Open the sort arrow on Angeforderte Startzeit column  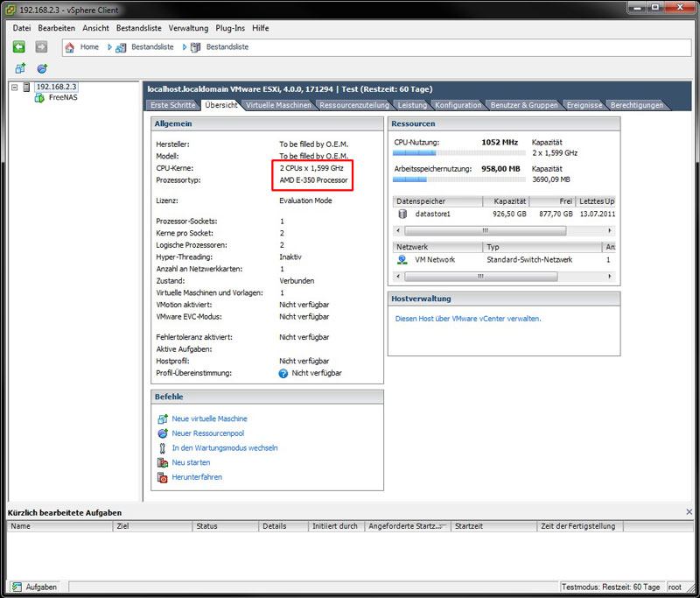[442, 526]
